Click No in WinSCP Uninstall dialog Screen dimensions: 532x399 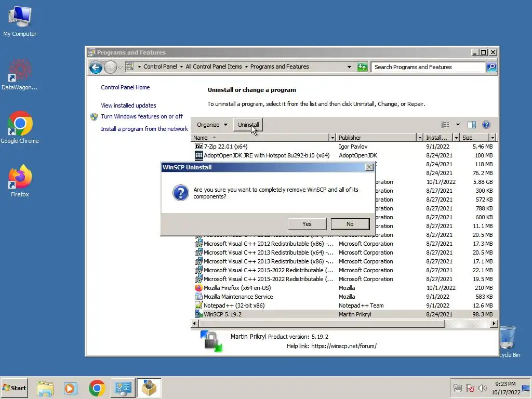tap(350, 224)
